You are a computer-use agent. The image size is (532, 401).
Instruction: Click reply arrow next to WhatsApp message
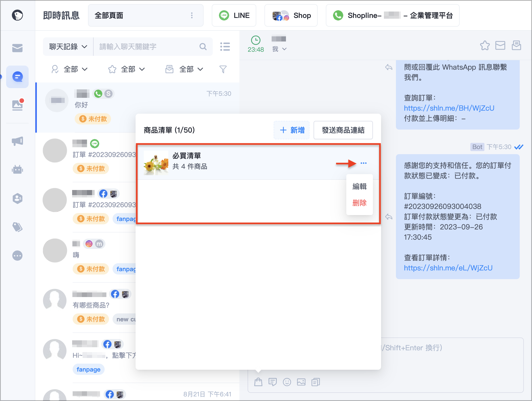[389, 67]
